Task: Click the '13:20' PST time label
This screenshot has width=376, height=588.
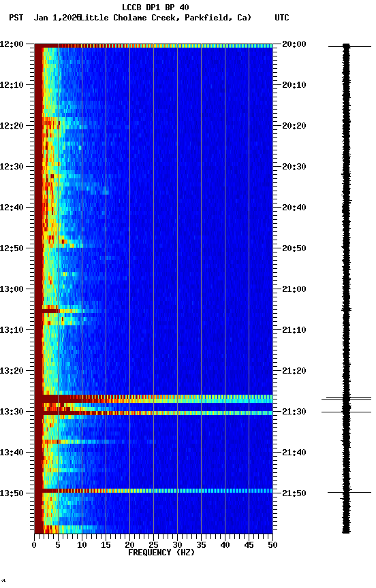Action: coord(12,372)
